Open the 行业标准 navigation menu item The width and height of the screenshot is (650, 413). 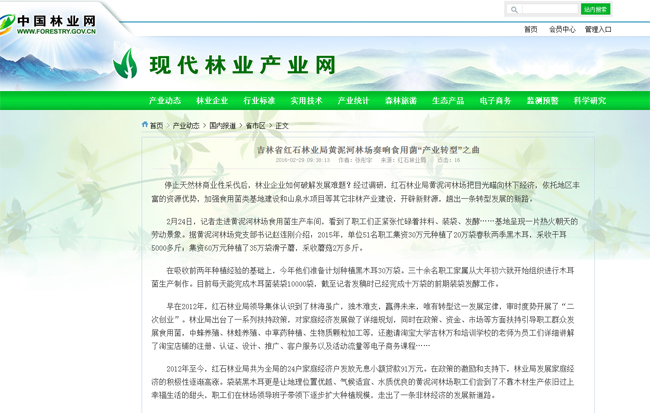(259, 101)
